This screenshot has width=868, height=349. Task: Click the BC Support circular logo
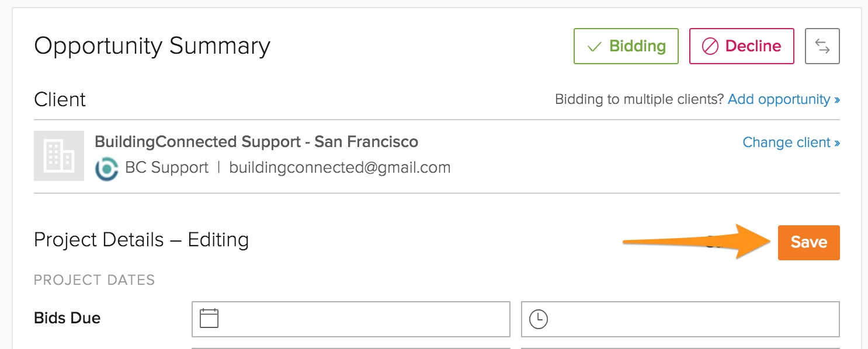tap(107, 168)
